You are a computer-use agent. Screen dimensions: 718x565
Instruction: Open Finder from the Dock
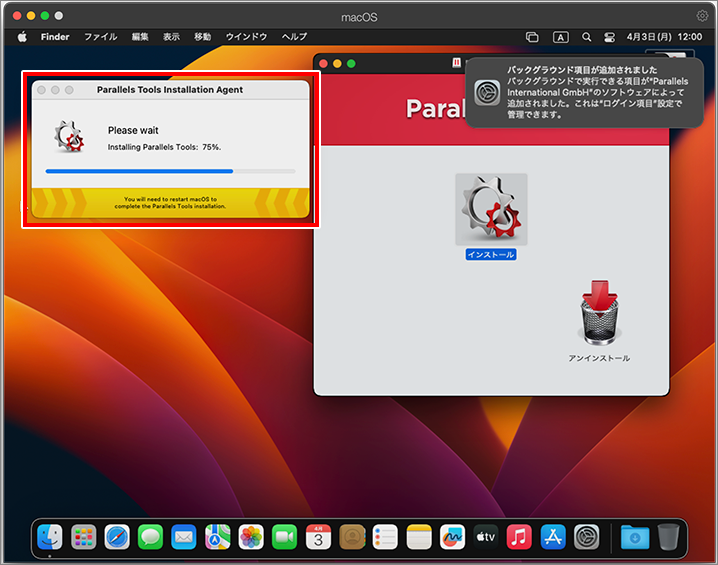[49, 537]
